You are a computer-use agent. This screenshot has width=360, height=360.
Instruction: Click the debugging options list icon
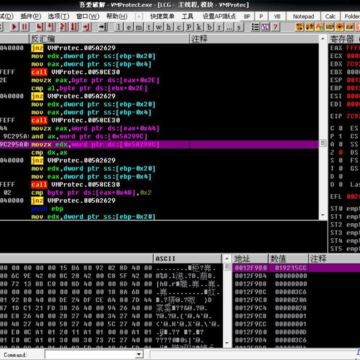(255, 27)
